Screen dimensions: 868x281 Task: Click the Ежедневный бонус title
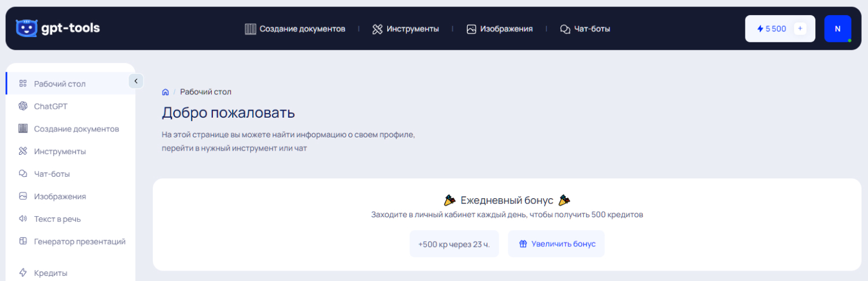507,200
